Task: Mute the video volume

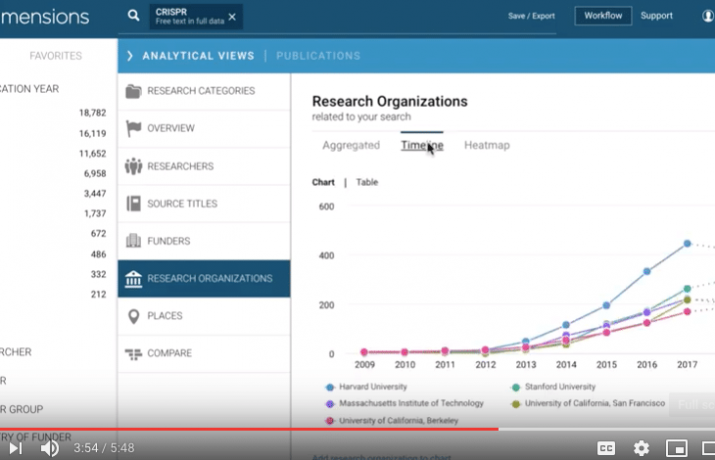Action: point(49,448)
